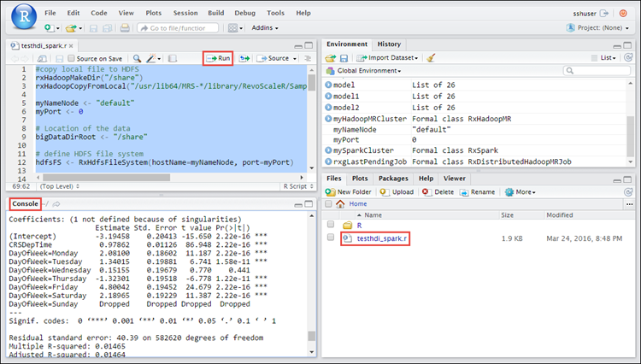The image size is (641, 364).
Task: Click the compile notebook icon
Action: coord(172,58)
